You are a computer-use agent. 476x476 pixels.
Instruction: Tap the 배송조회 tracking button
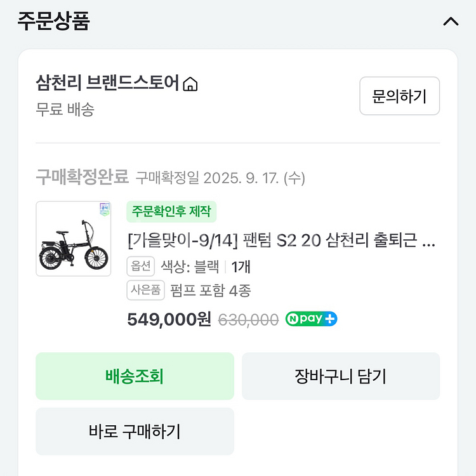pos(135,376)
